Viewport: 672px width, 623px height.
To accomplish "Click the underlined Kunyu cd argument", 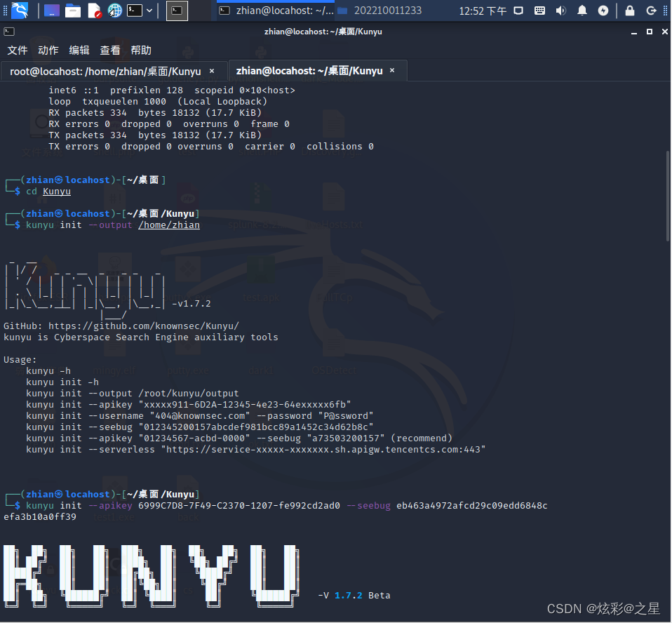I will point(57,192).
